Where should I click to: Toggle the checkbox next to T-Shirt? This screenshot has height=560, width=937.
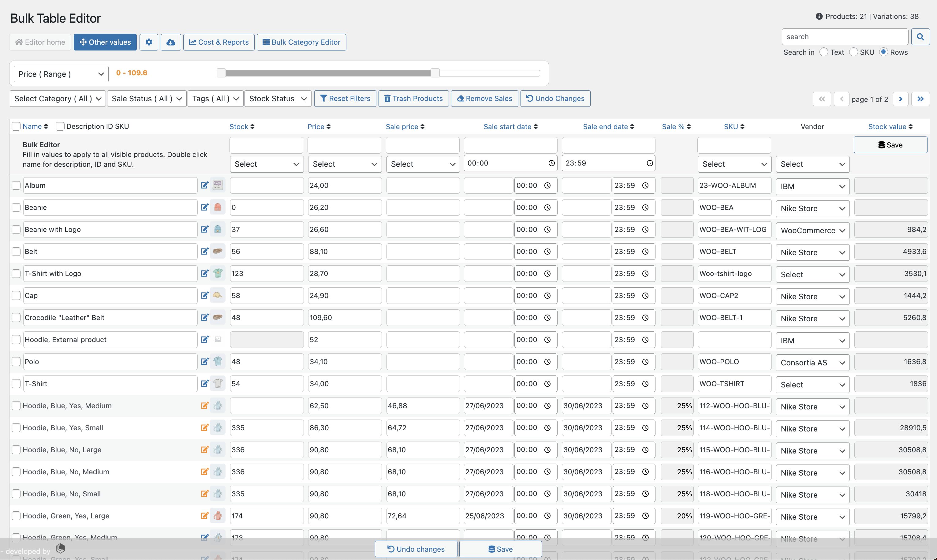point(15,383)
